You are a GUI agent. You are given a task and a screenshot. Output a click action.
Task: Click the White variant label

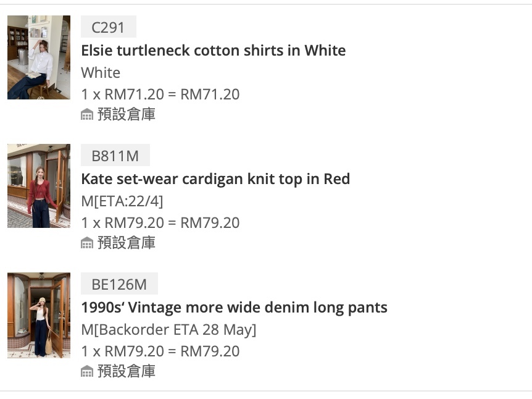pos(101,73)
